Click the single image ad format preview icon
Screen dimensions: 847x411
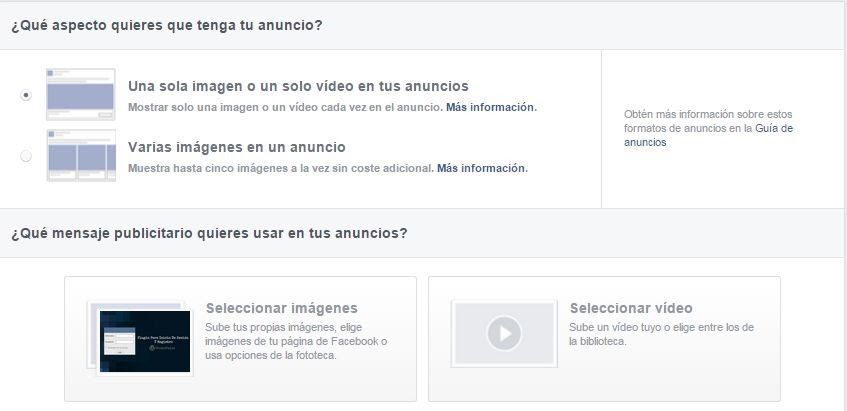point(80,95)
